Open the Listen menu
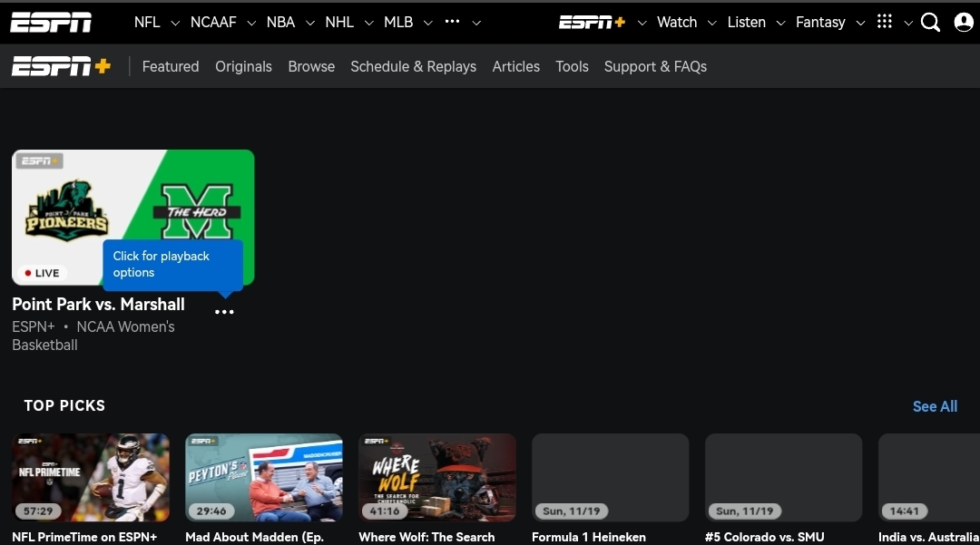The height and width of the screenshot is (545, 980). click(746, 23)
